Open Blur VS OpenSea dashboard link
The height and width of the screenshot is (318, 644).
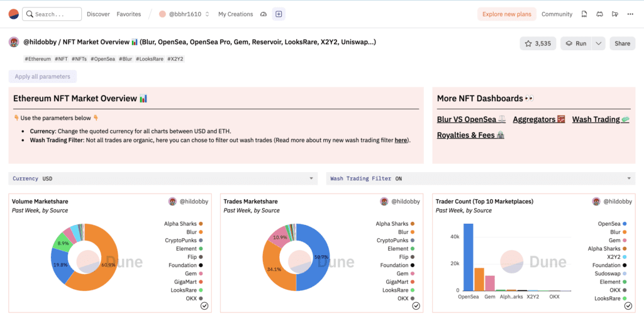(472, 119)
